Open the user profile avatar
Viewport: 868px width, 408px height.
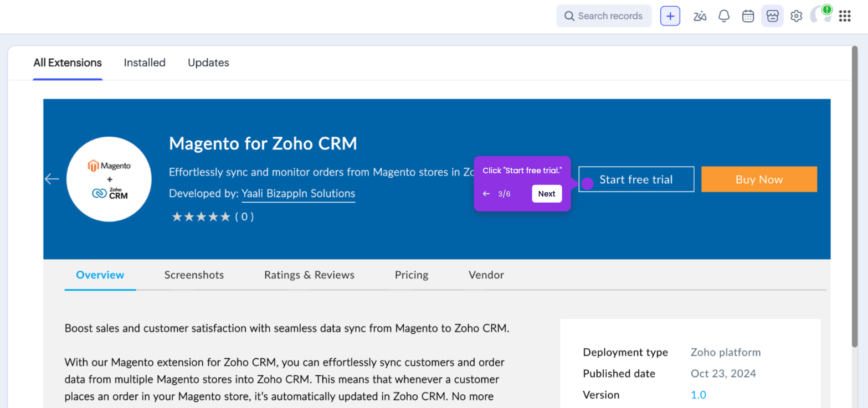[820, 15]
